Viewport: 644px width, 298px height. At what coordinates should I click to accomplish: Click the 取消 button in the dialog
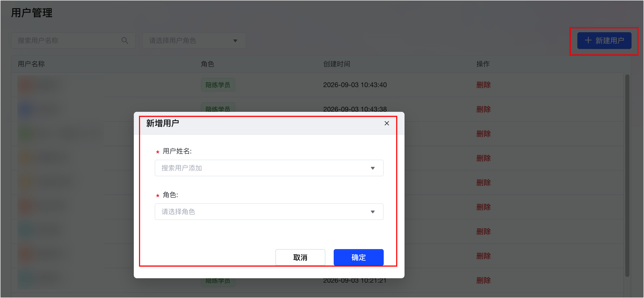[x=300, y=257]
